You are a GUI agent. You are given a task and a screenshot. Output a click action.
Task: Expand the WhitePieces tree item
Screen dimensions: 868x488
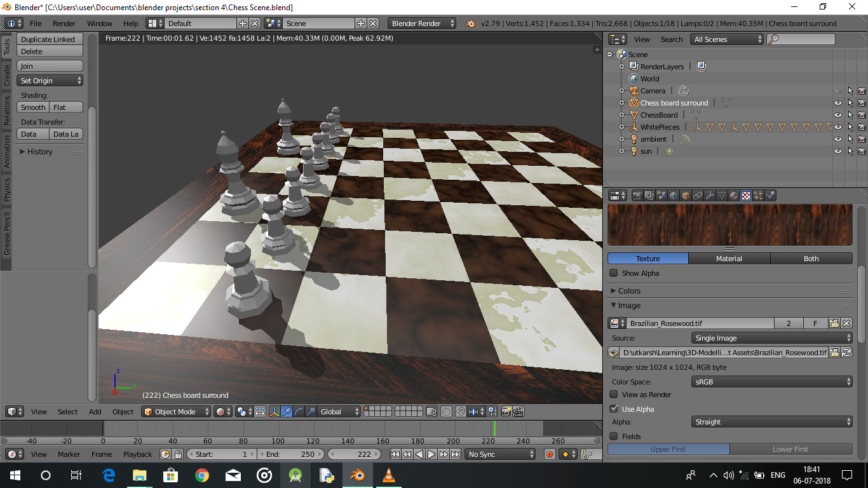coord(622,127)
